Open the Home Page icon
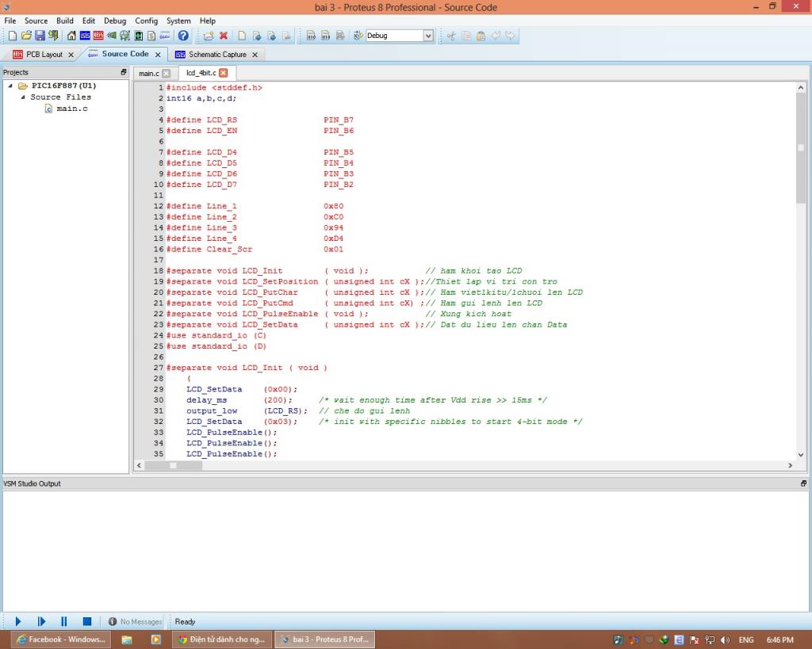This screenshot has height=649, width=812. click(x=71, y=36)
